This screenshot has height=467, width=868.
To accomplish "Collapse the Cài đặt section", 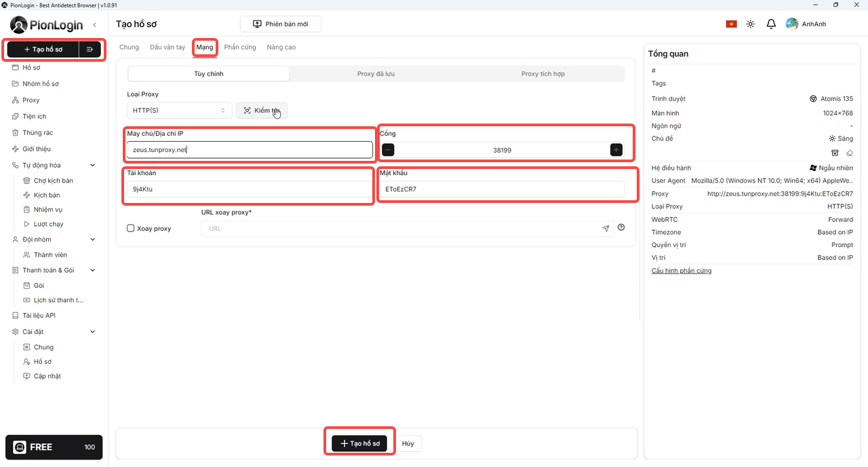I will coord(93,332).
